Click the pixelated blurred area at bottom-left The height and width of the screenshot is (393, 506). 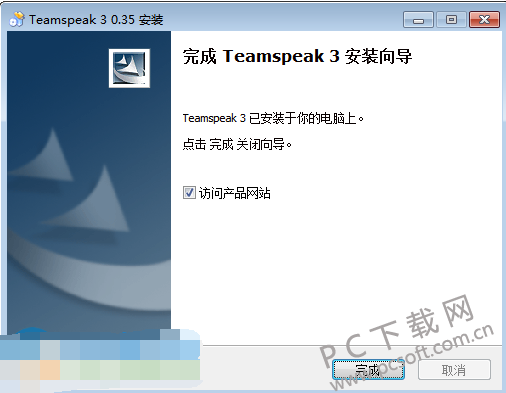[100, 360]
